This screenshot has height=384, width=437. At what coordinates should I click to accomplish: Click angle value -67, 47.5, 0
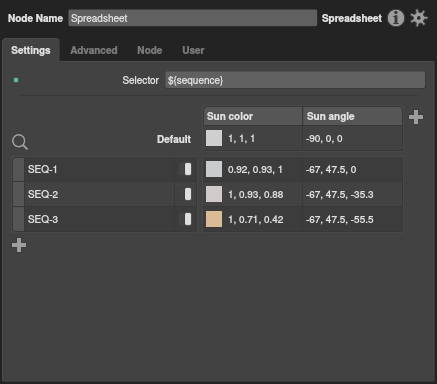point(331,170)
